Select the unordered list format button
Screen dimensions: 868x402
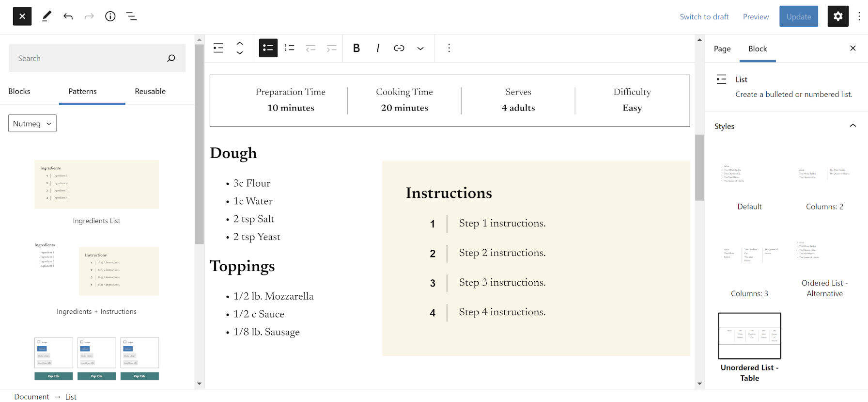pos(268,48)
